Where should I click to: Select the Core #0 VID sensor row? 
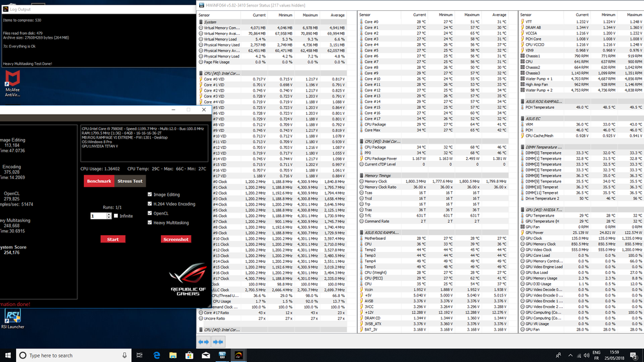[273, 79]
